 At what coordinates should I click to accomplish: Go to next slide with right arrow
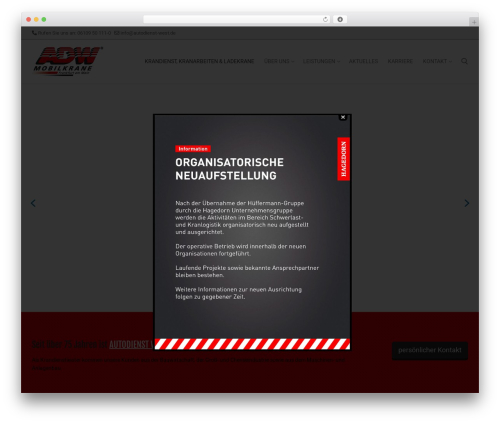467,203
